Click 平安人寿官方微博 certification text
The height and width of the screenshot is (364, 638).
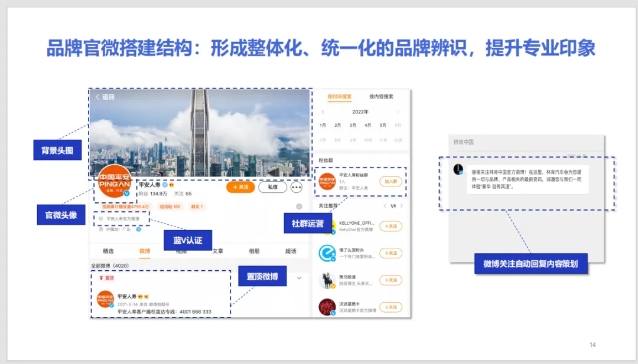click(122, 218)
